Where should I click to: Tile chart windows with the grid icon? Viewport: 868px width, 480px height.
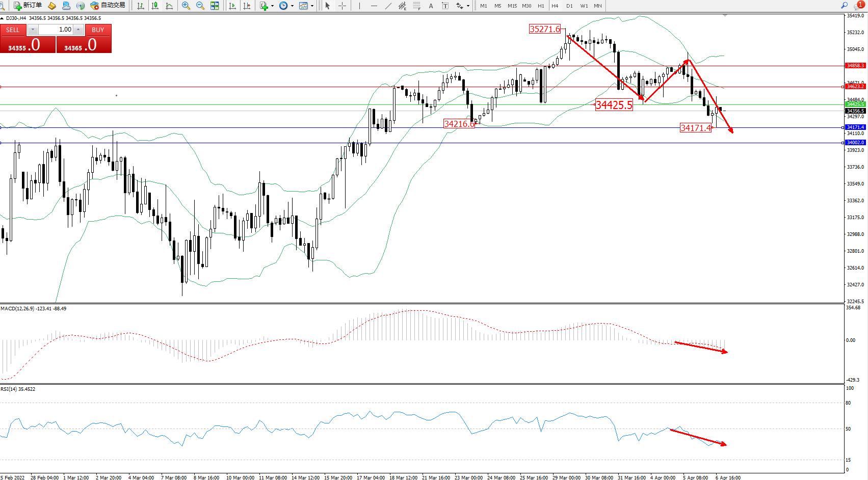(x=215, y=6)
